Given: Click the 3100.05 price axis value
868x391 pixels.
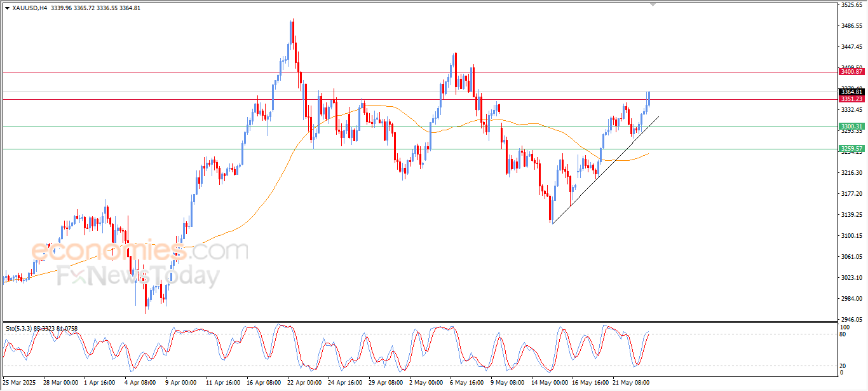Looking at the screenshot, I should coord(851,236).
